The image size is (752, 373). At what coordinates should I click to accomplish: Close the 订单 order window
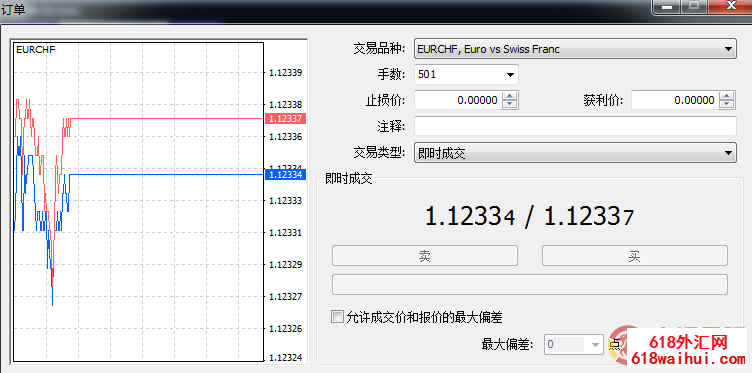coord(730,6)
